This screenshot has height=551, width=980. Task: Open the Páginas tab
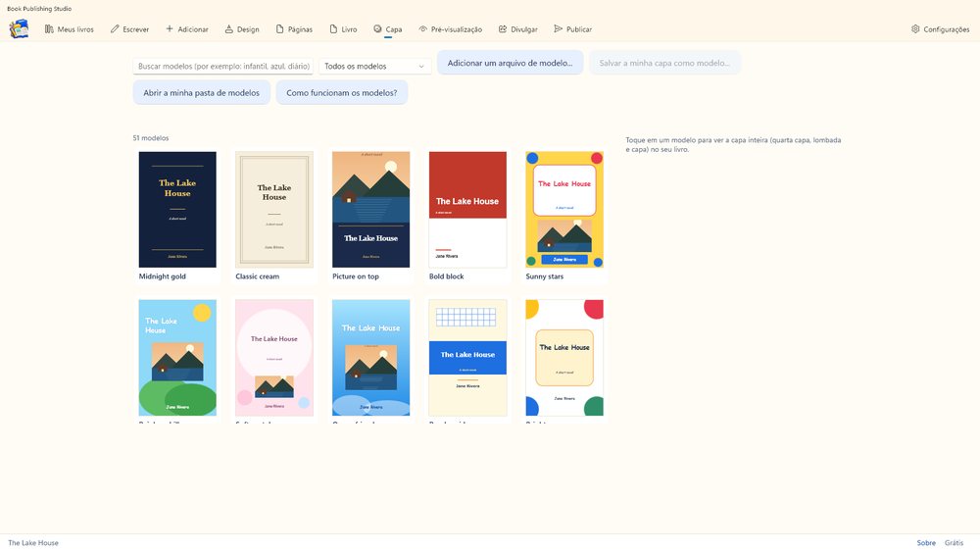294,29
